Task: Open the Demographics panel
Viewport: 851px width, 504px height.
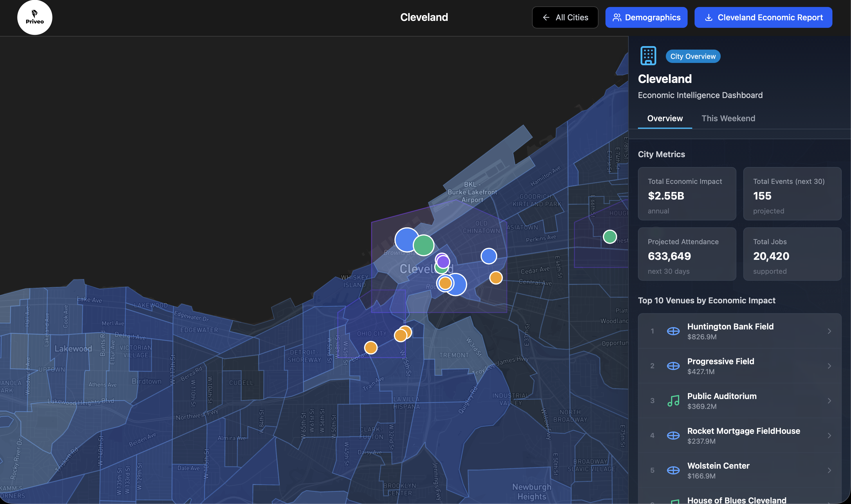Action: tap(646, 17)
